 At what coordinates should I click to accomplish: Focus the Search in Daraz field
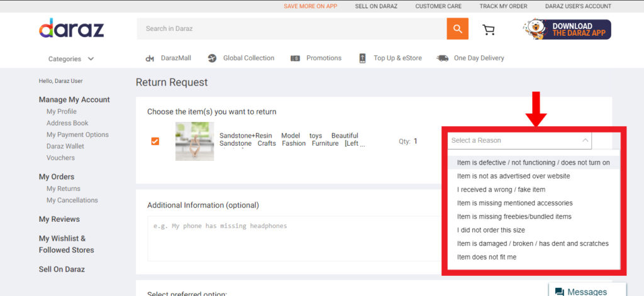click(292, 29)
